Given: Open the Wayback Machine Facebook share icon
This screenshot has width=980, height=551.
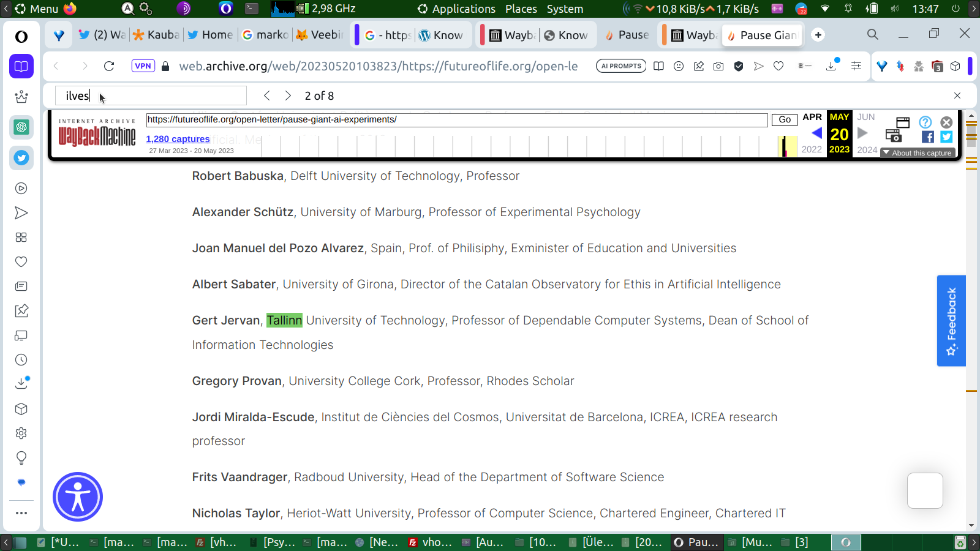Looking at the screenshot, I should (x=927, y=137).
